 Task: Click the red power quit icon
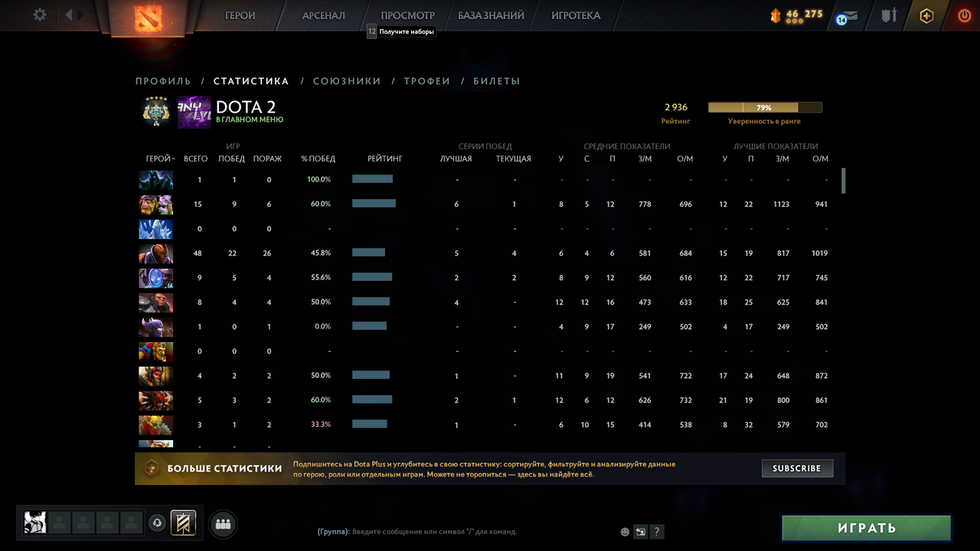tap(964, 15)
